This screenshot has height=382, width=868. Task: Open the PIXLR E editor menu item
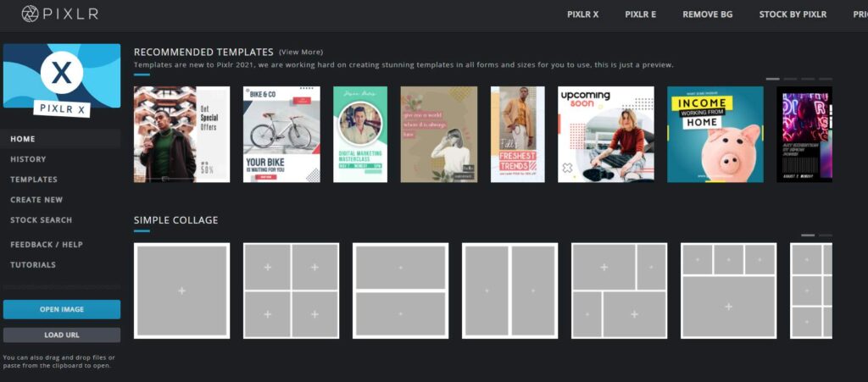click(640, 14)
